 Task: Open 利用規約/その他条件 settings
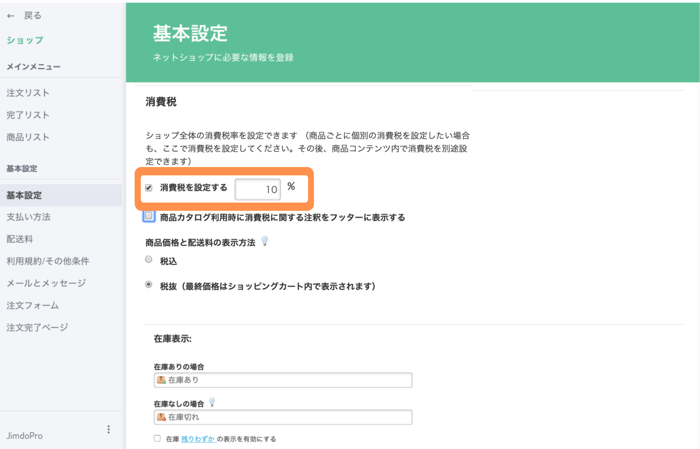48,261
